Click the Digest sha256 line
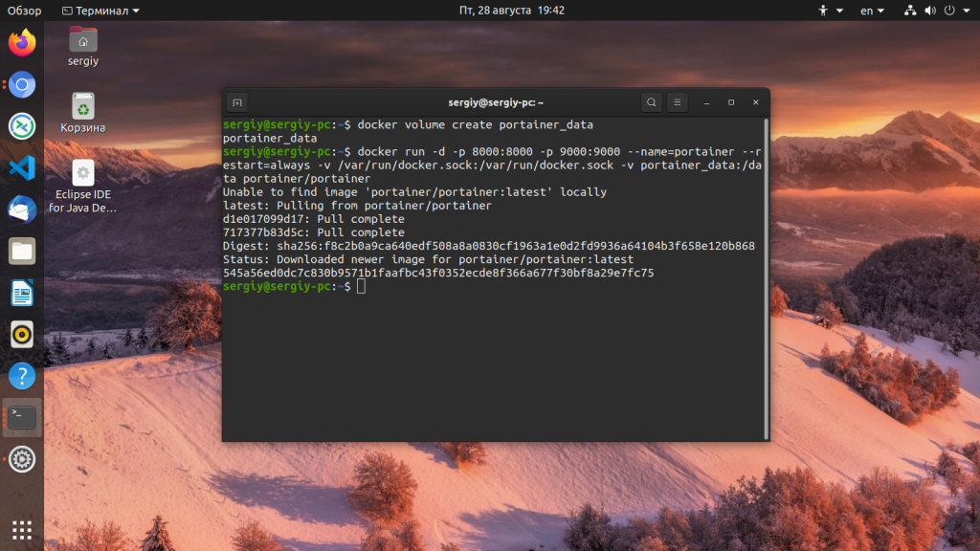This screenshot has height=551, width=980. point(489,246)
